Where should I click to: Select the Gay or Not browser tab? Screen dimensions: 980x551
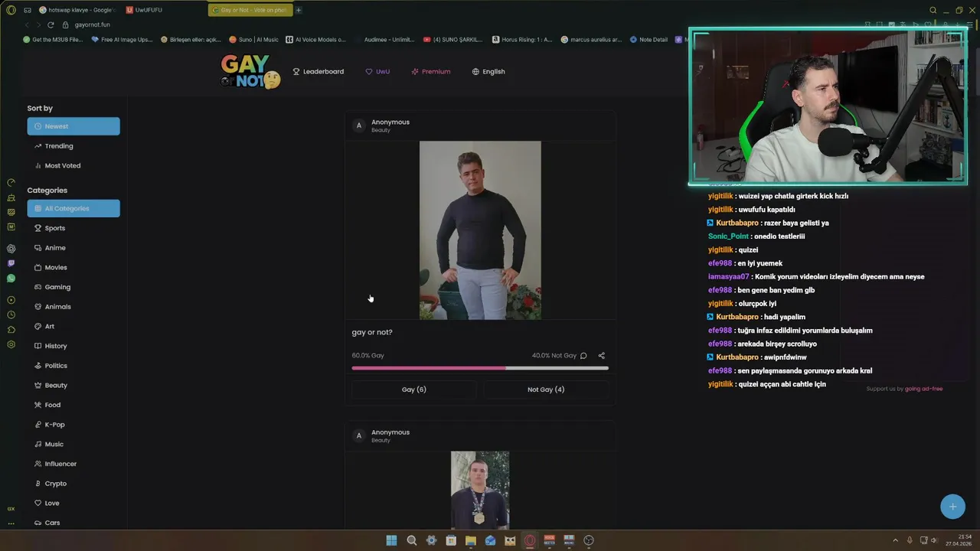(x=250, y=10)
